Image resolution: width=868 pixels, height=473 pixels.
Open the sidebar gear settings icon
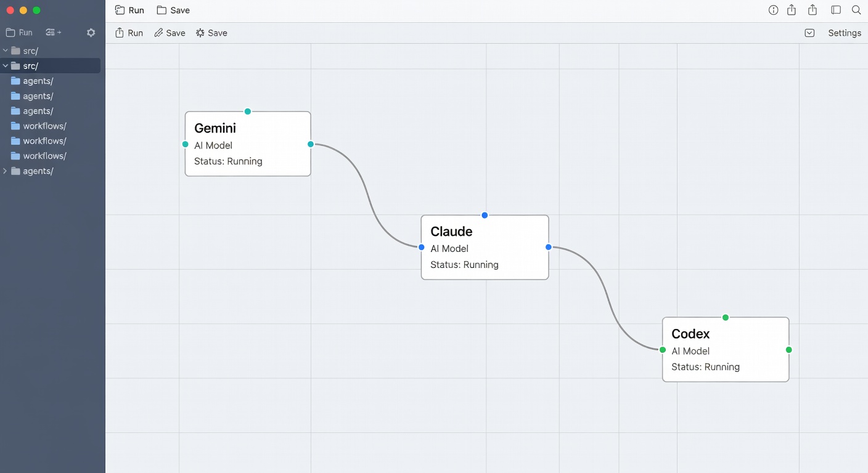(x=91, y=33)
